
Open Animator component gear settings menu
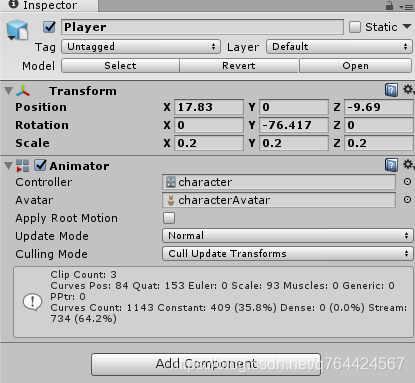click(x=408, y=164)
